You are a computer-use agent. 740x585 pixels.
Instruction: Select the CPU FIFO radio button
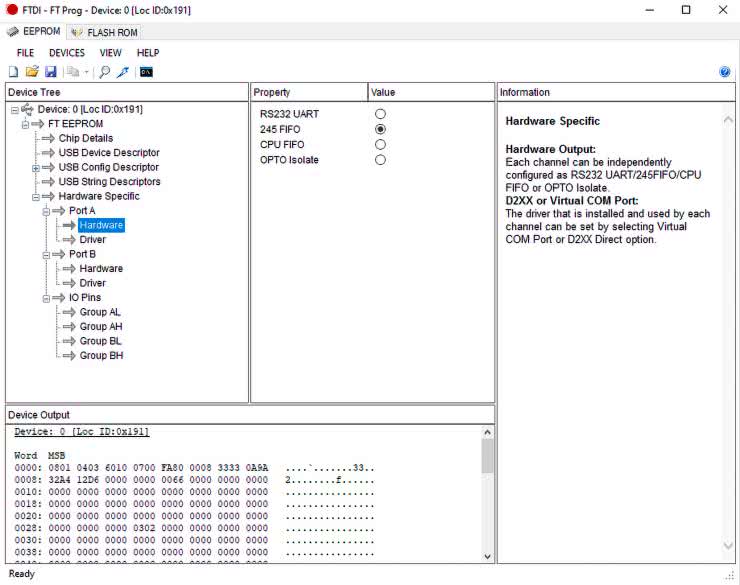pos(380,145)
